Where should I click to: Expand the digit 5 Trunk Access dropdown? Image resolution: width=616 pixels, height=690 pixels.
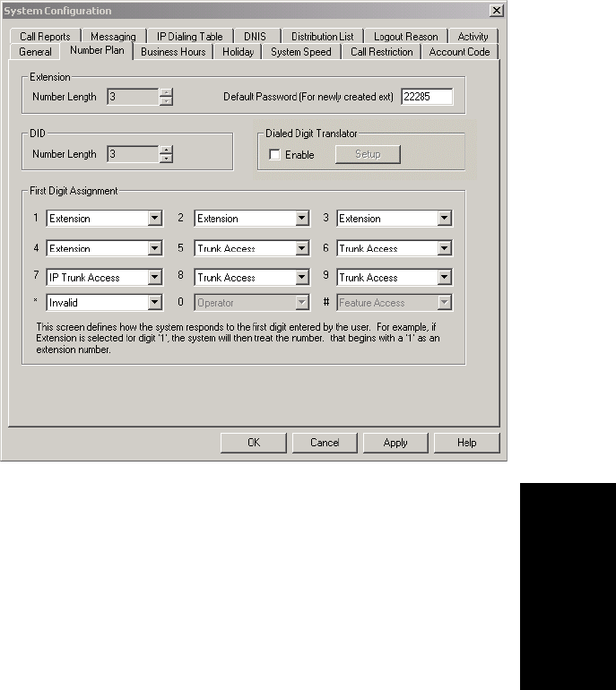coord(301,248)
